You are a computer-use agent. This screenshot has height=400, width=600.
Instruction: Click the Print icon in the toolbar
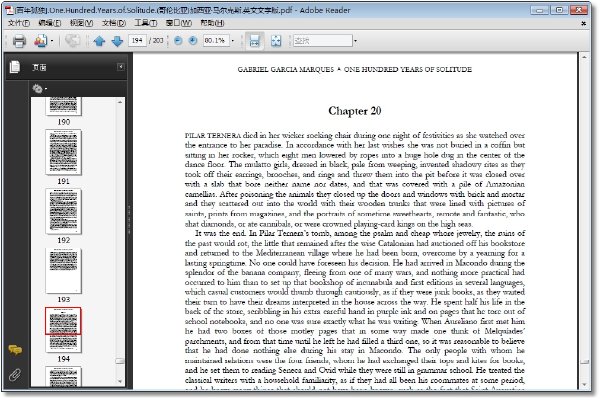coord(19,41)
